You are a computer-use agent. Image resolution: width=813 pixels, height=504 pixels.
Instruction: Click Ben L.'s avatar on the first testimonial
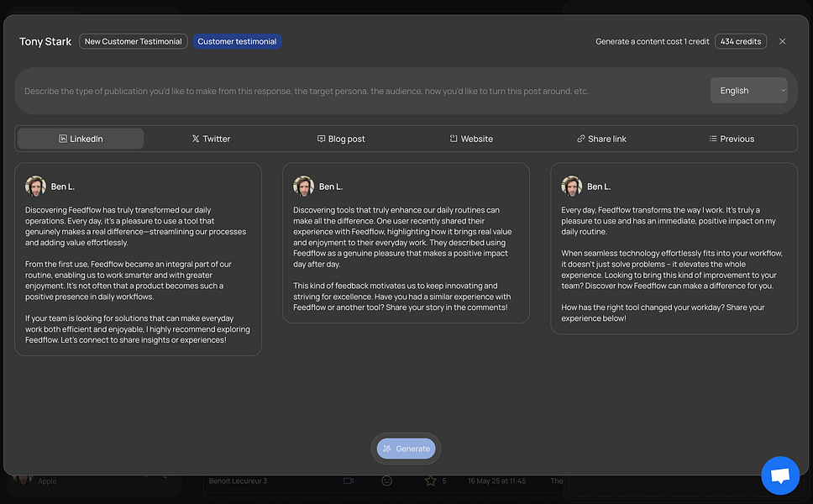(x=35, y=186)
